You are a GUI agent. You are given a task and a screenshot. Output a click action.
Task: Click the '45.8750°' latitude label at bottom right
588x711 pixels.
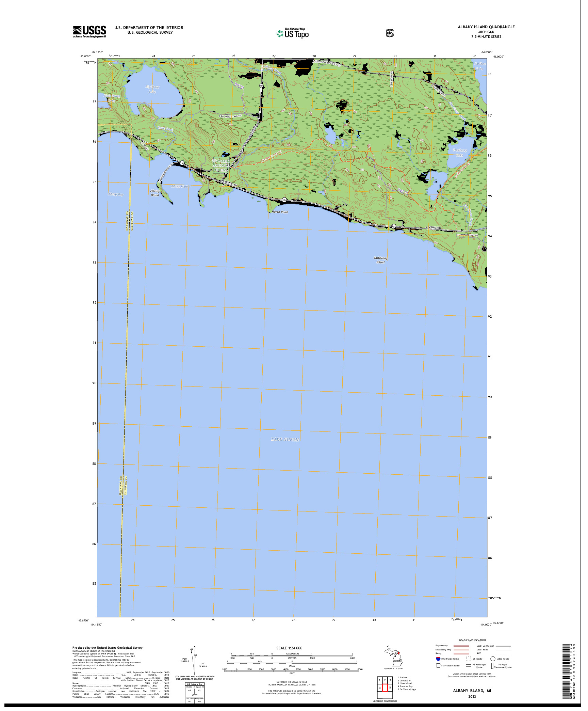[498, 623]
